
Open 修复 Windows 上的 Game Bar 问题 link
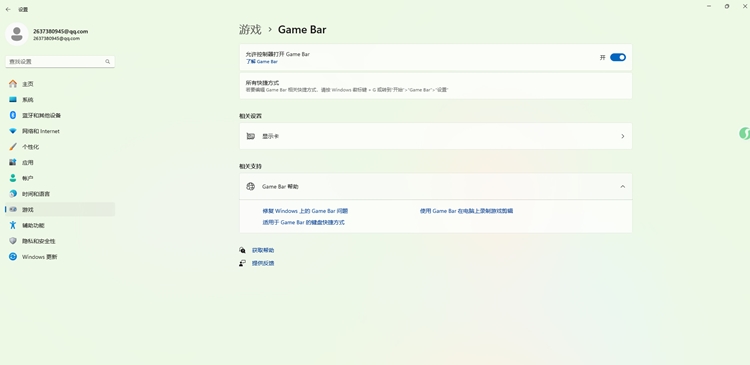pyautogui.click(x=305, y=211)
